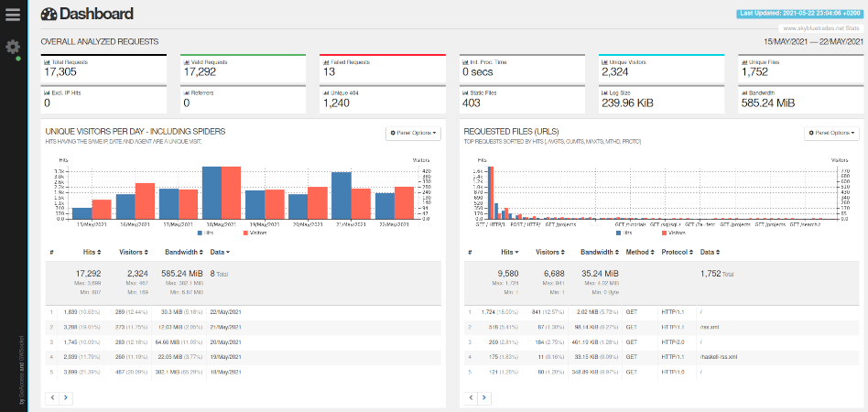Click the chart icon on Init. Proc. Time card
This screenshot has height=412, width=868.
(x=465, y=62)
